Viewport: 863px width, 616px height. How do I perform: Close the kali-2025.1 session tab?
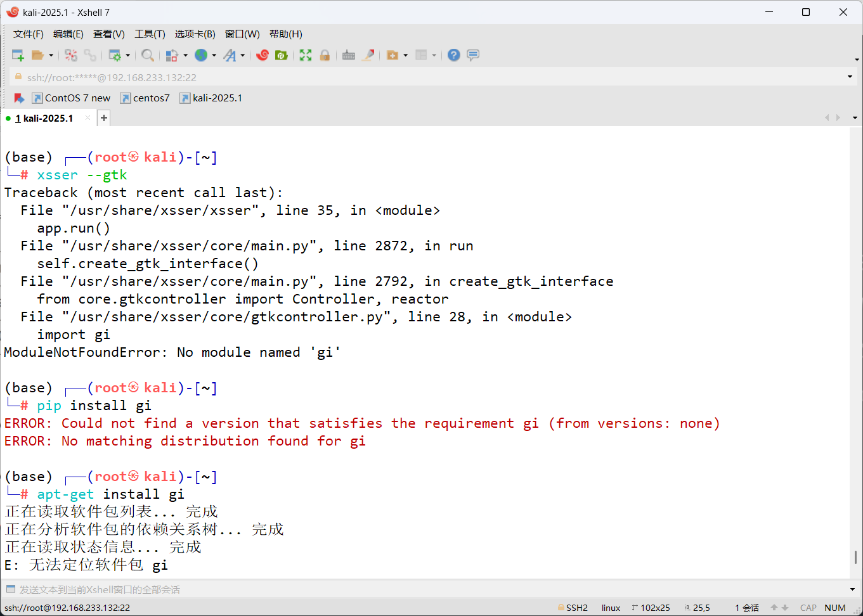(x=88, y=119)
